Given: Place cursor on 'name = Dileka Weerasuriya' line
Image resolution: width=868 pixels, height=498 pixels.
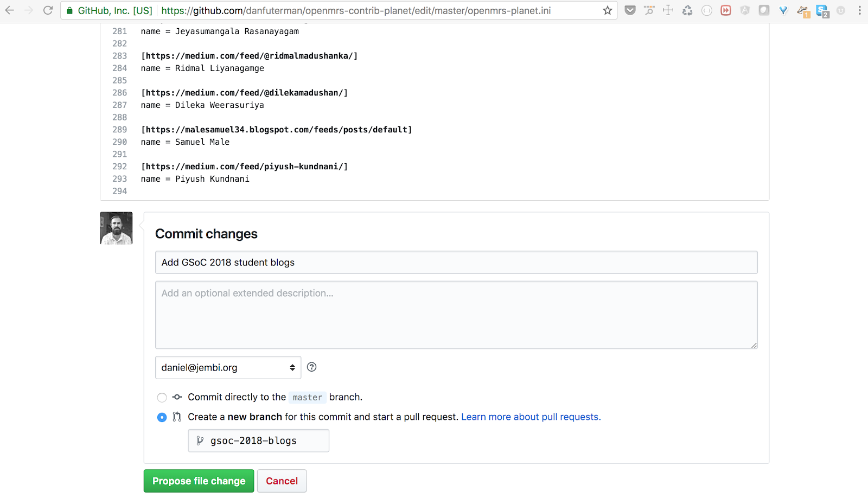Looking at the screenshot, I should pos(202,105).
